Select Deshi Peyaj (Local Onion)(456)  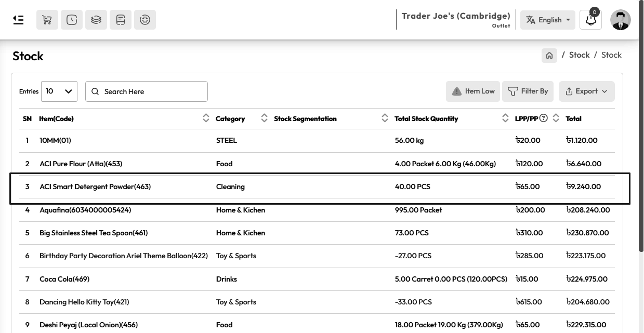pos(89,325)
